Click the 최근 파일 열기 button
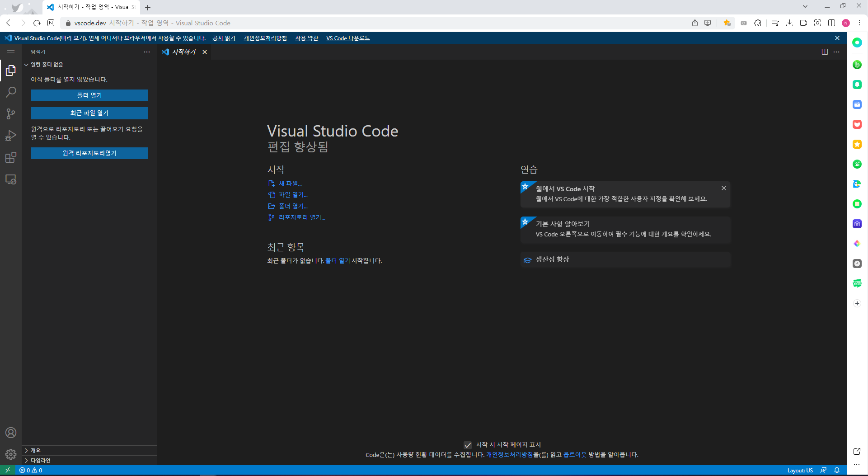The width and height of the screenshot is (868, 476). [x=89, y=113]
